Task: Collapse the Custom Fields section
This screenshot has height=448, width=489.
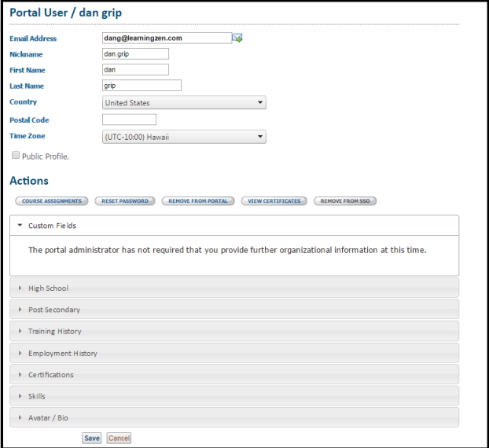Action: pos(234,226)
